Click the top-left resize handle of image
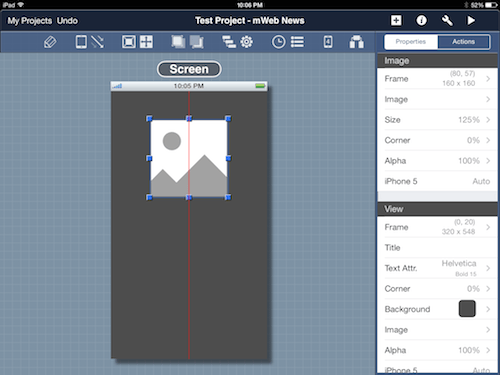 [x=149, y=119]
